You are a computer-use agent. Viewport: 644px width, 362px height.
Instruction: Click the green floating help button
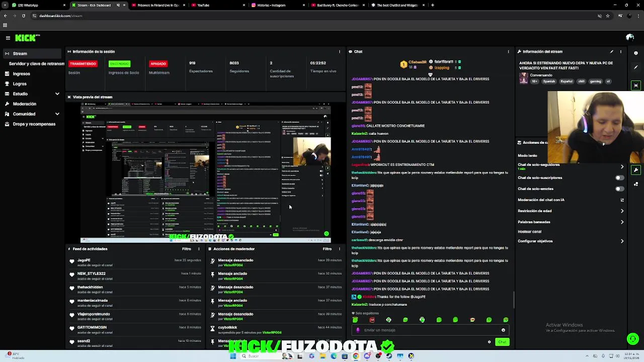click(x=633, y=339)
